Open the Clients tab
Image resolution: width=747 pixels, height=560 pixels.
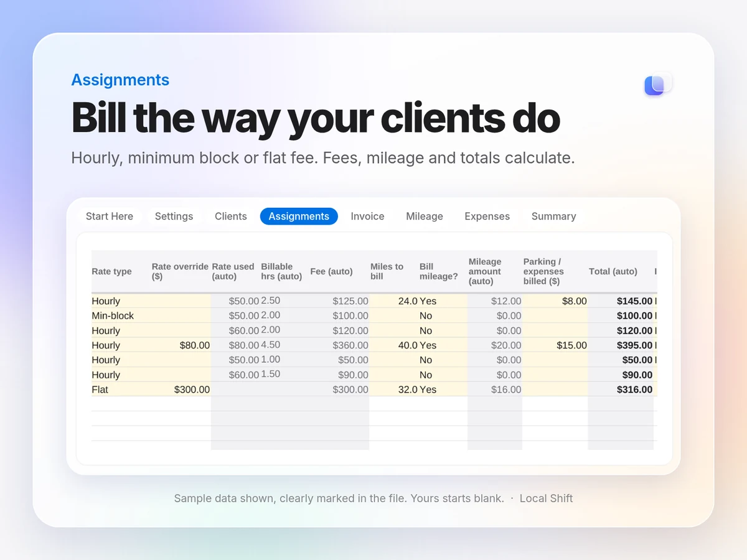pyautogui.click(x=231, y=217)
